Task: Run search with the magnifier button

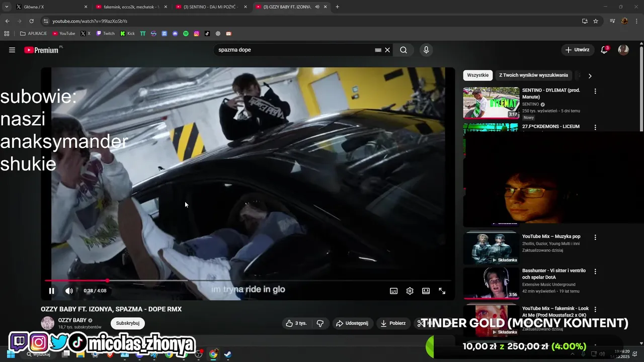Action: pos(404,50)
